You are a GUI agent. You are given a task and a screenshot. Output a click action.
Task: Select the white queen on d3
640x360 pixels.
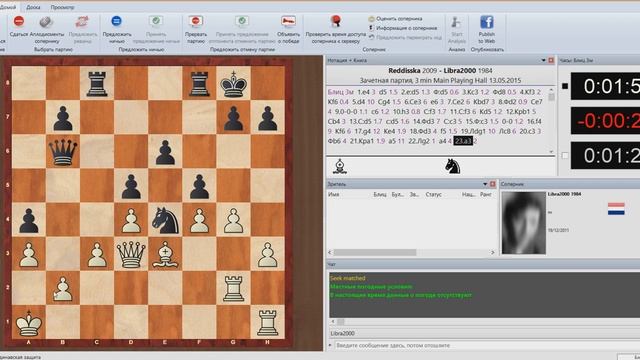[x=131, y=254]
